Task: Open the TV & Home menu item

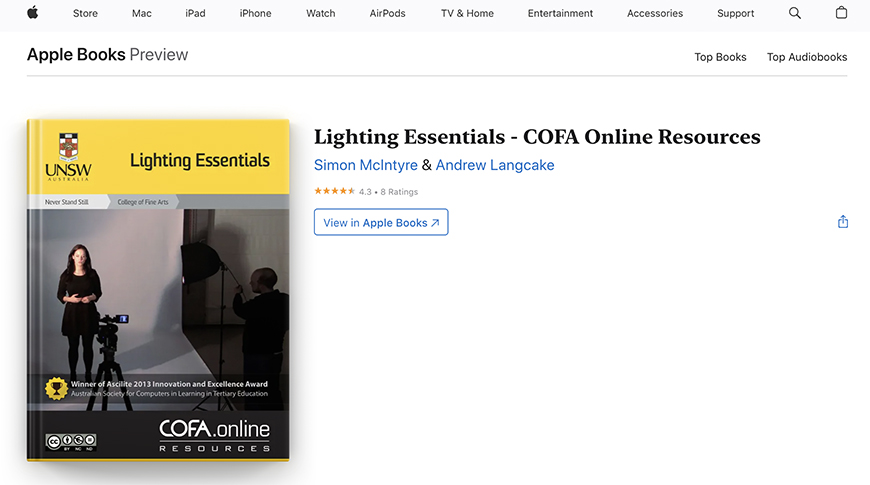Action: click(x=467, y=13)
